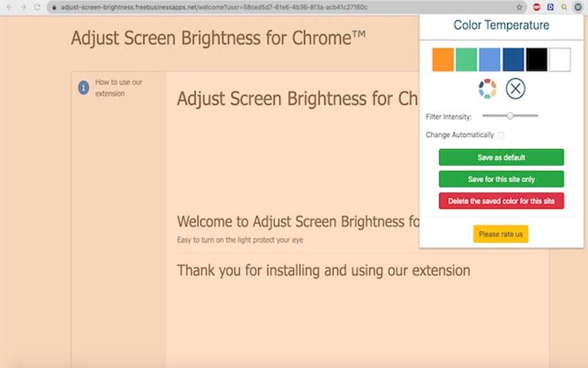Go back using the browser back arrow
588x368 pixels.
(9, 7)
